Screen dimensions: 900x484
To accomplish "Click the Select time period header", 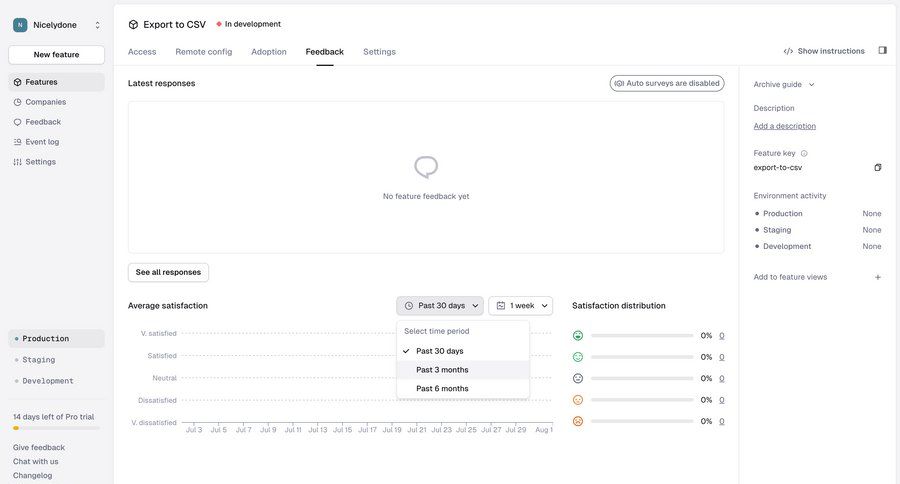I will click(x=436, y=331).
